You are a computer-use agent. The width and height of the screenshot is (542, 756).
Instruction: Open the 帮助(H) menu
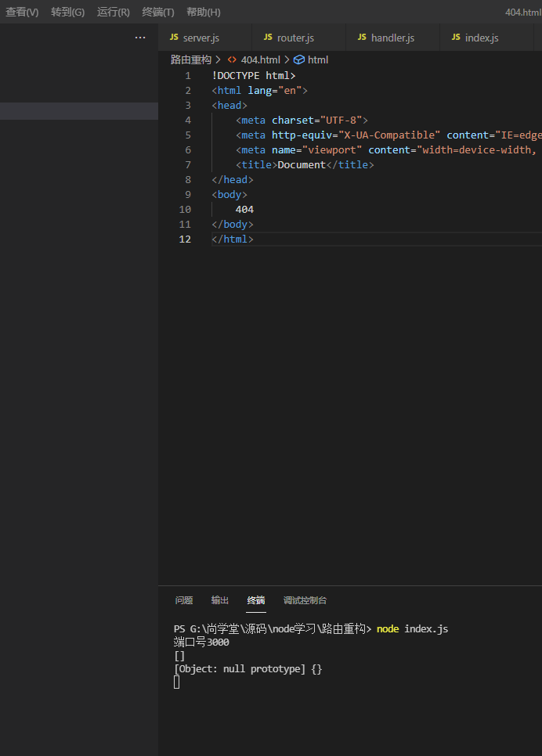[203, 12]
